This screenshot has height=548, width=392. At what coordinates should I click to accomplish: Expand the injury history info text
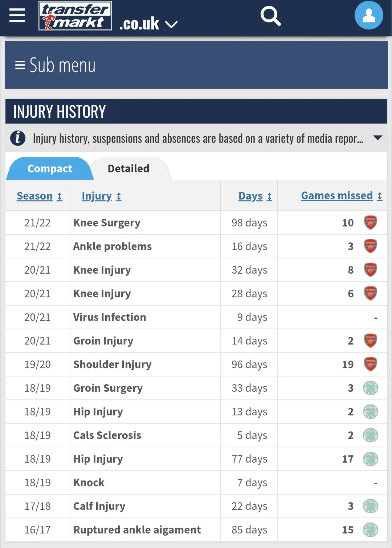point(377,138)
